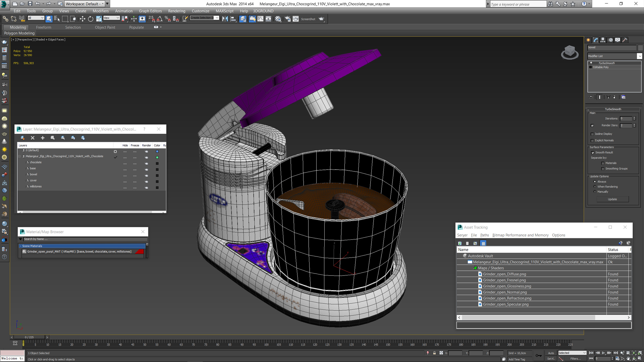Open the Create command panel tab
Image resolution: width=644 pixels, height=362 pixels.
point(588,40)
